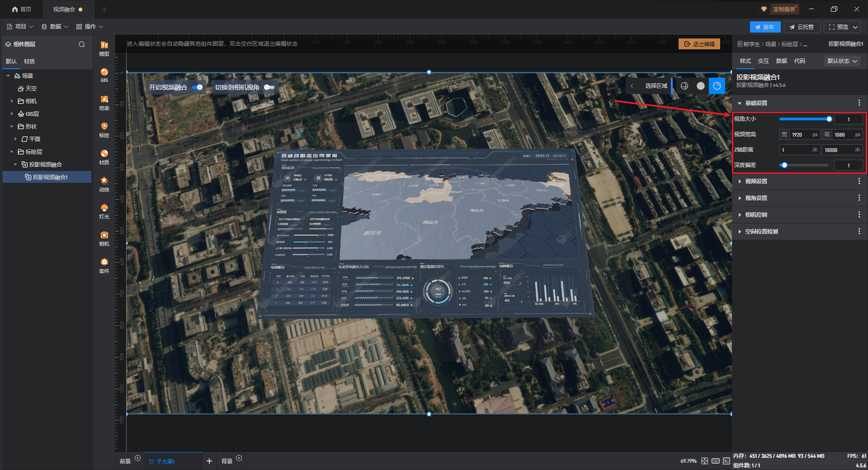Collapse the 场景 tree node
This screenshot has width=868, height=470.
coord(8,76)
